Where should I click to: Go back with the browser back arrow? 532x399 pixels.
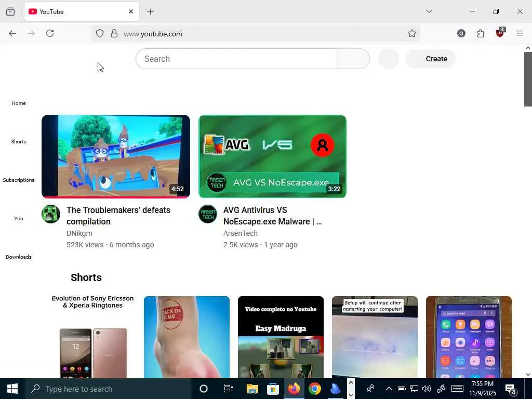12,33
